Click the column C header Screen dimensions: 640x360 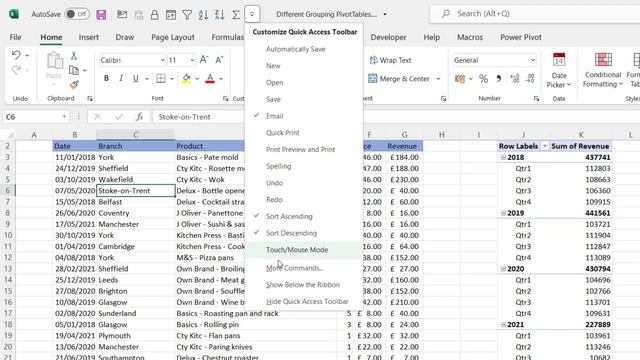(x=136, y=135)
